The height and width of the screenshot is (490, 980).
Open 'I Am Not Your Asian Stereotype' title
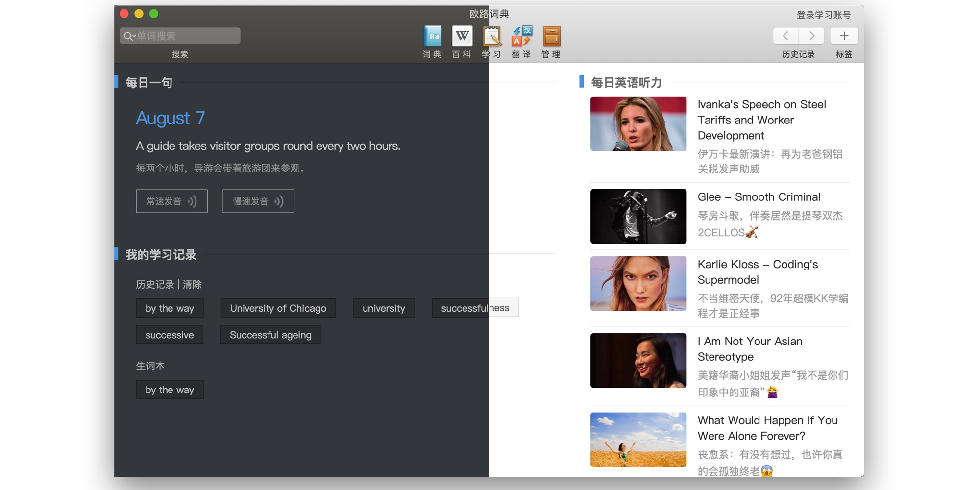(x=750, y=349)
